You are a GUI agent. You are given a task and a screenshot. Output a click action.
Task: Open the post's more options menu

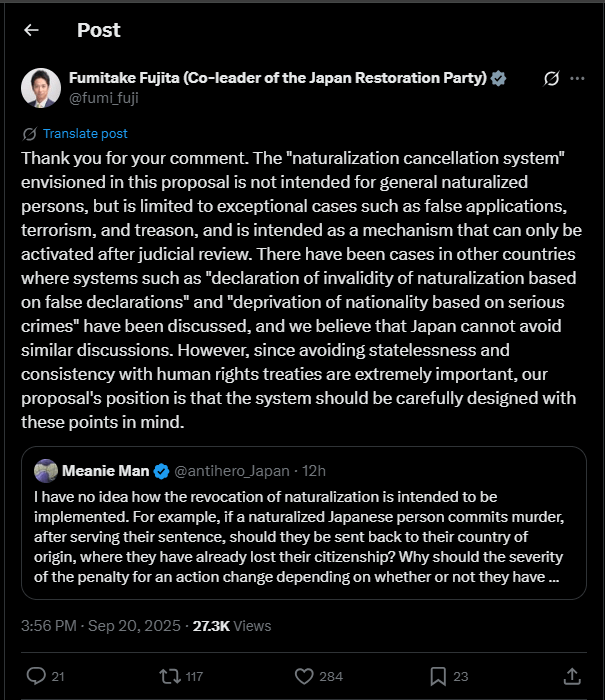tap(577, 78)
